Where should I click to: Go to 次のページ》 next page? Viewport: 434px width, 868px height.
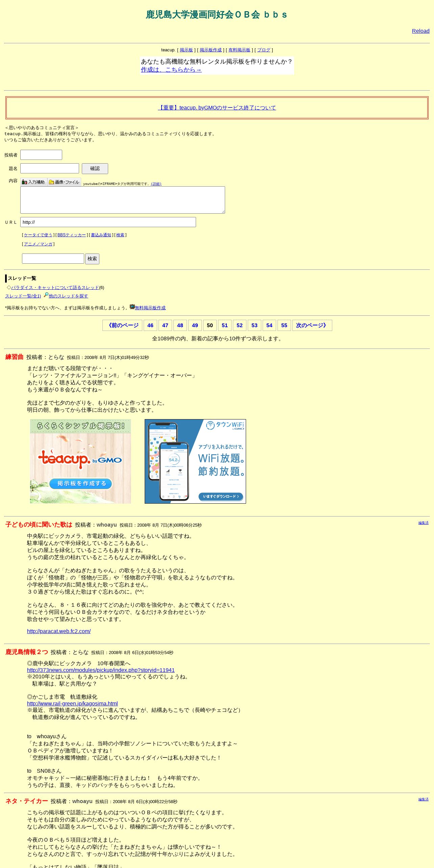click(x=312, y=325)
